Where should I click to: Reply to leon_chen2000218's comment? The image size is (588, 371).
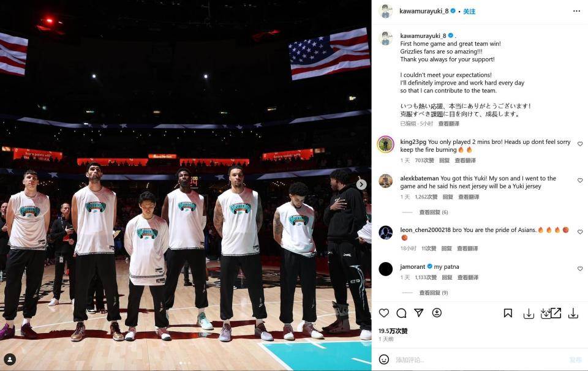(x=447, y=249)
